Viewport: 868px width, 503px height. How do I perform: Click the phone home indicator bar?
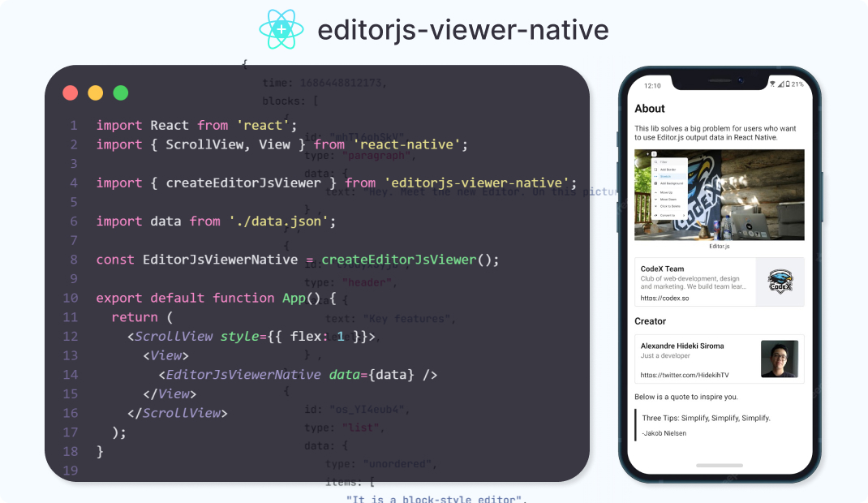click(x=719, y=466)
